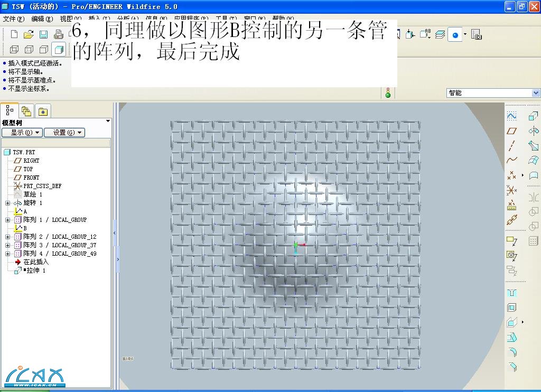Open the 设置(G) dropdown button

pyautogui.click(x=64, y=133)
